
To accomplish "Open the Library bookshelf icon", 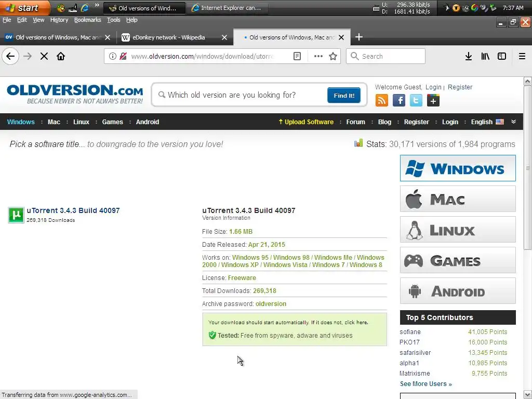I will coord(485,56).
